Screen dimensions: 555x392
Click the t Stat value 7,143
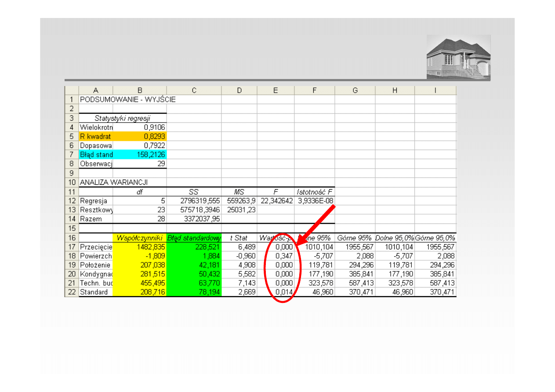(239, 283)
